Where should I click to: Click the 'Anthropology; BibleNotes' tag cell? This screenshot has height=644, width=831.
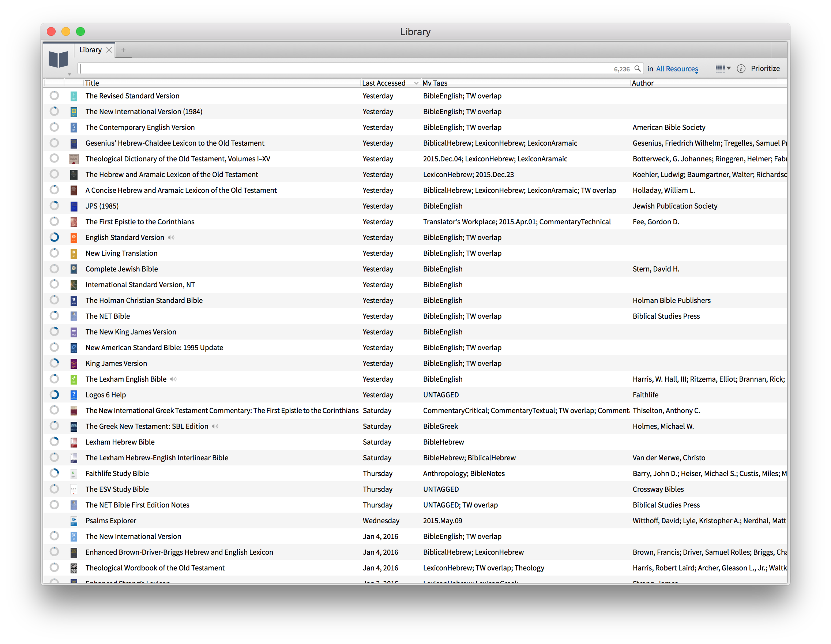point(464,473)
